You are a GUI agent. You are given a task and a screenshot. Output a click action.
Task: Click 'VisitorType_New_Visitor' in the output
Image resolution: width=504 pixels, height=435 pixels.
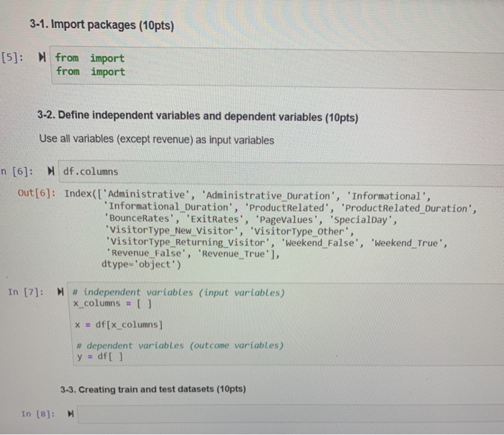[171, 230]
